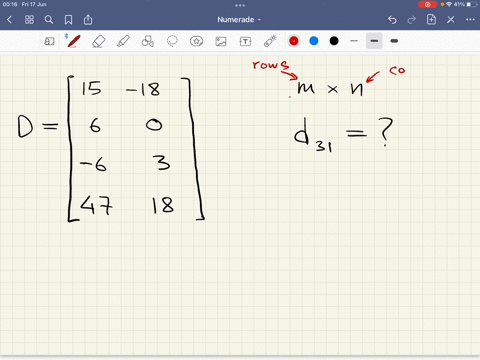Choose the thinnest stroke width
Viewport: 480px width, 360px height.
point(354,41)
